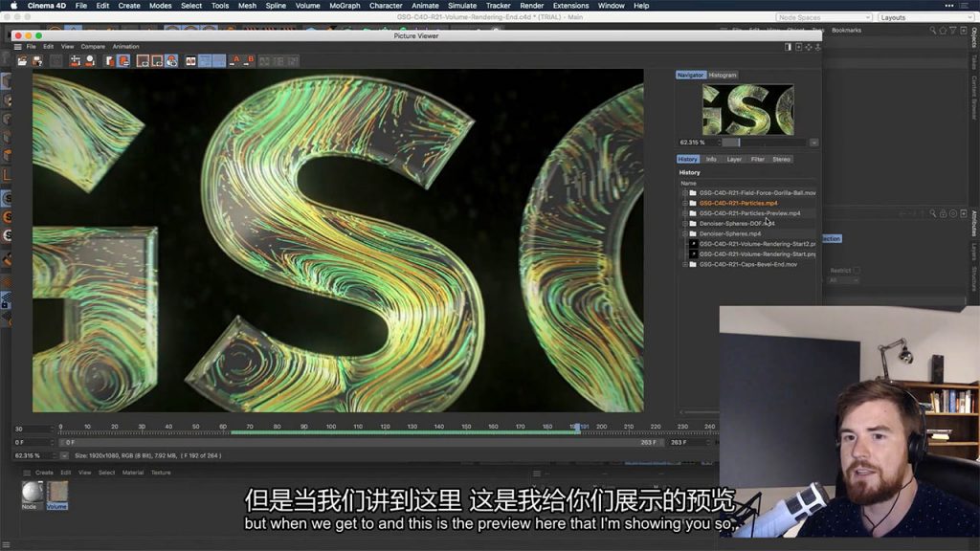
Task: Click the Picture Viewer open file icon
Action: point(22,60)
